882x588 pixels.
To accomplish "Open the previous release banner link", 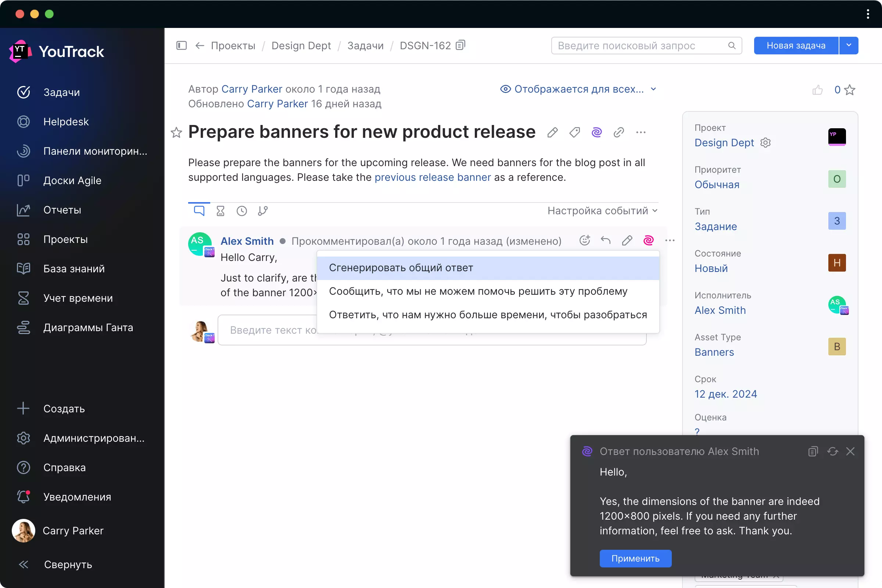I will [433, 178].
